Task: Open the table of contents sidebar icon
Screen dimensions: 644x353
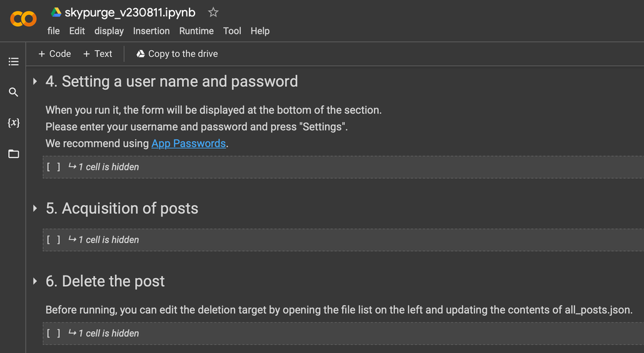Action: pos(13,62)
